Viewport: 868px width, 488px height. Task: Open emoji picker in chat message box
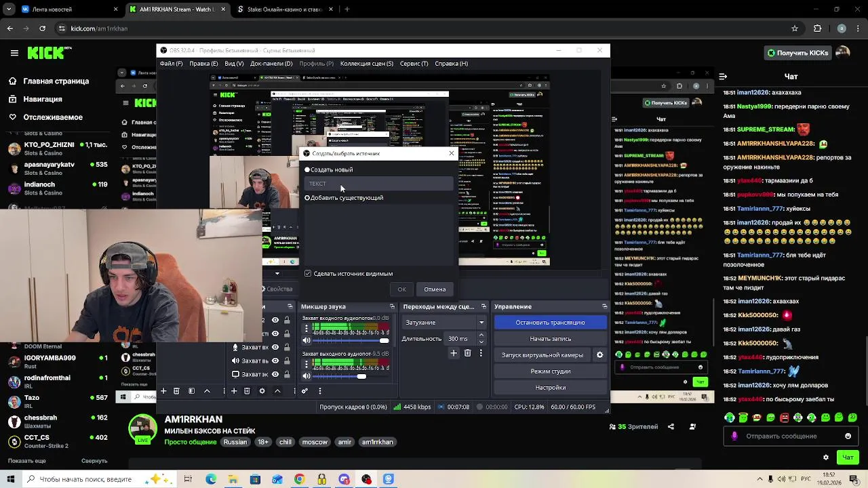[848, 436]
